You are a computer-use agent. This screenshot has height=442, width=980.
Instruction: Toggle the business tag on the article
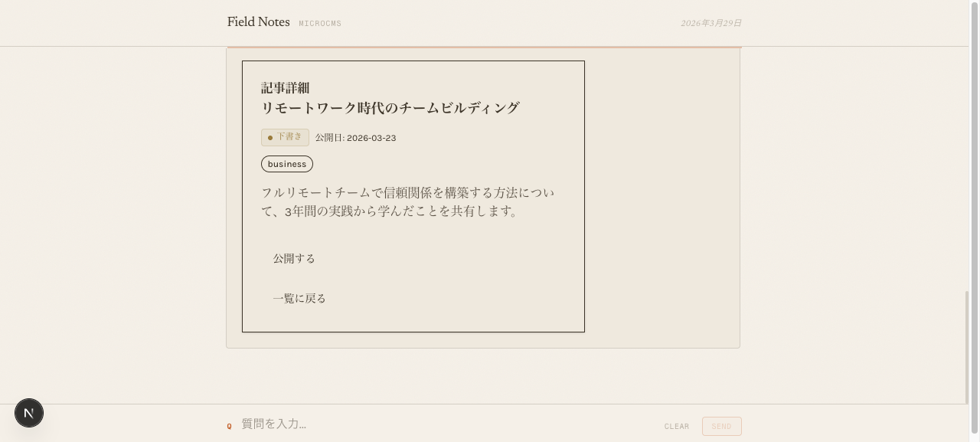tap(286, 163)
